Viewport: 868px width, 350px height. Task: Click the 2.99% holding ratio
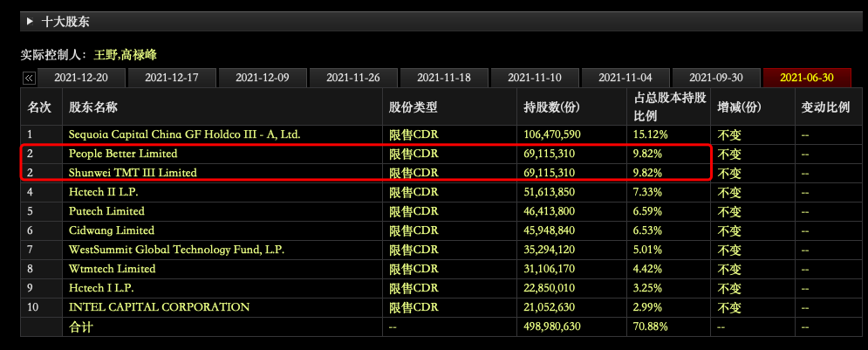tap(647, 307)
